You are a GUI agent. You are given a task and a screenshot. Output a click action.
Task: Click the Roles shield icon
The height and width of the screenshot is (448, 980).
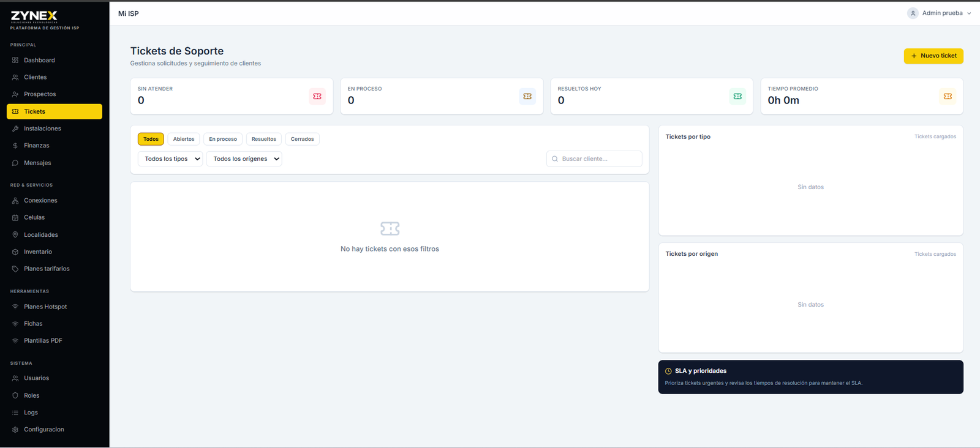click(x=15, y=395)
